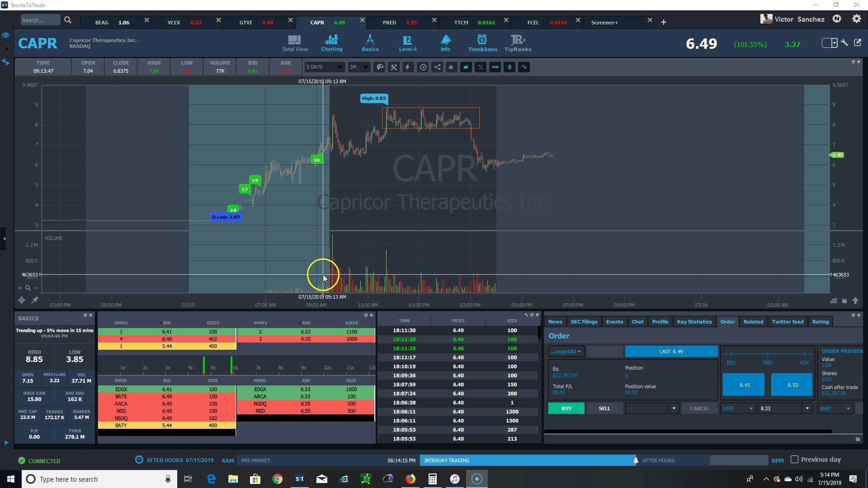This screenshot has width=868, height=488.
Task: Click the share chart icon
Action: click(x=437, y=67)
